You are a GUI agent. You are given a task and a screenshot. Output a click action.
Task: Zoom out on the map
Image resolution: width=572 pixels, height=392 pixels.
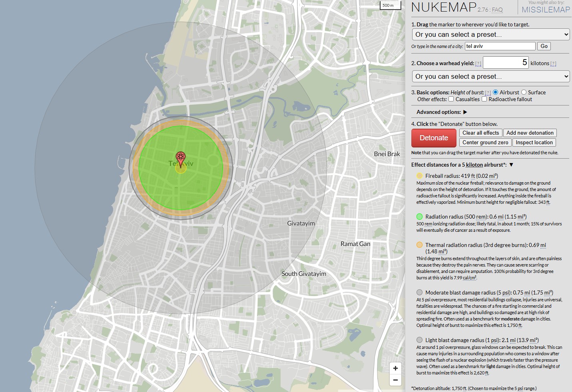[395, 380]
